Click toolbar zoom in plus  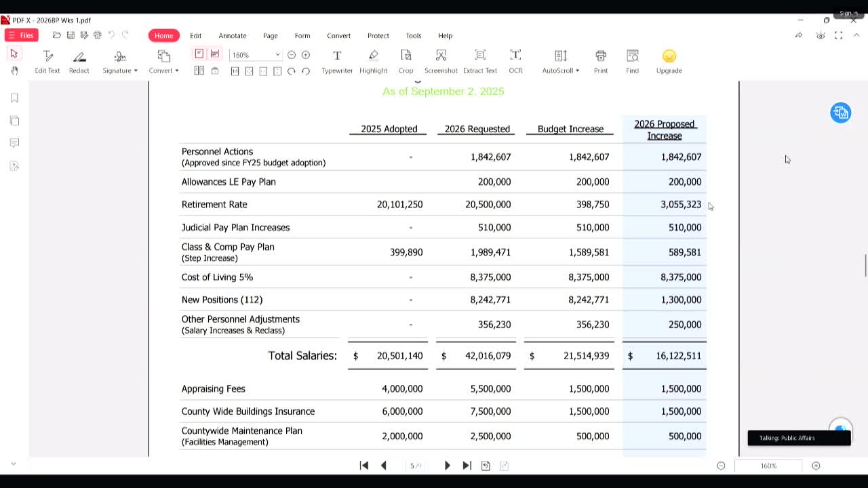306,55
